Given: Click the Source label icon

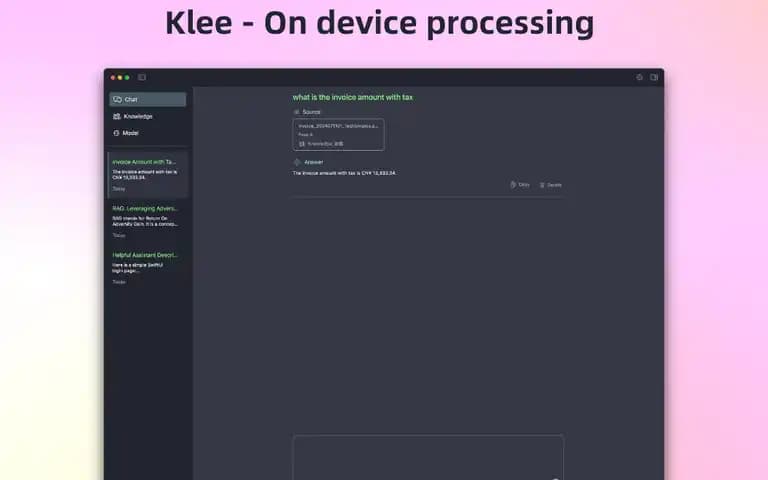Looking at the screenshot, I should 296,112.
